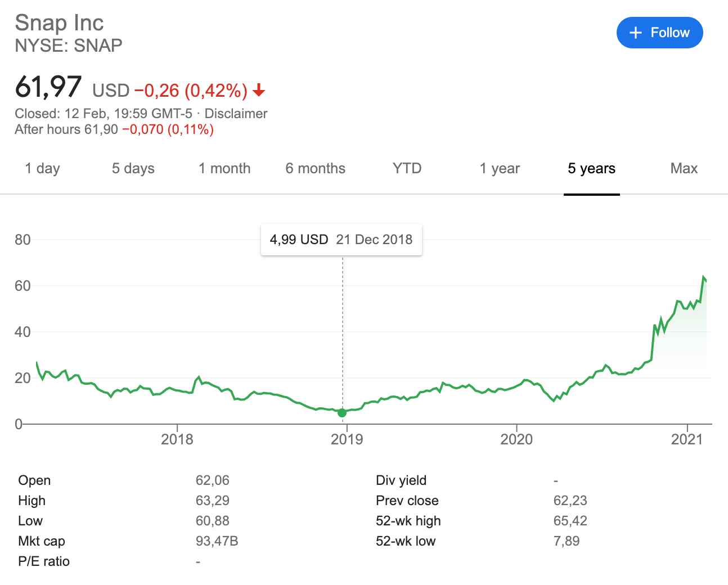
Task: Select the 5 years tab
Action: (x=592, y=168)
